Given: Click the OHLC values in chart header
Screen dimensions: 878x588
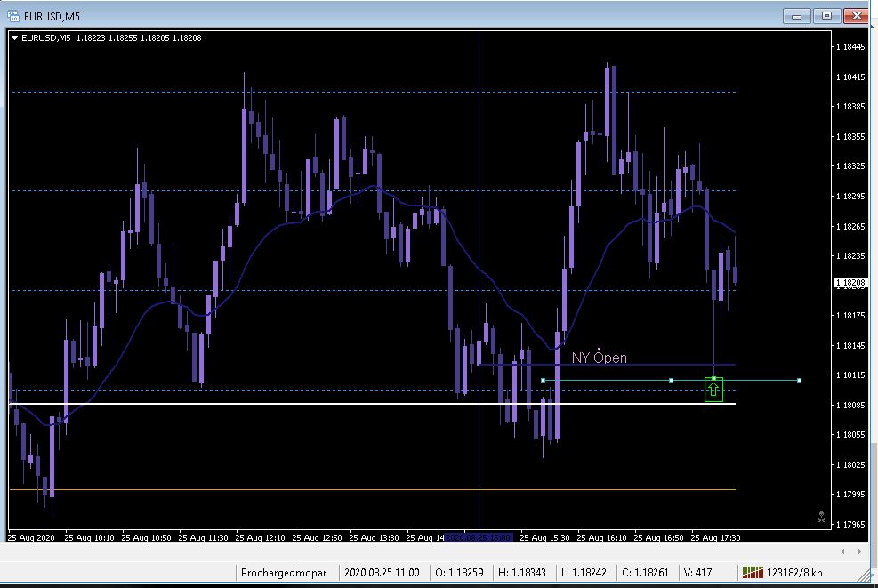Looking at the screenshot, I should point(139,38).
